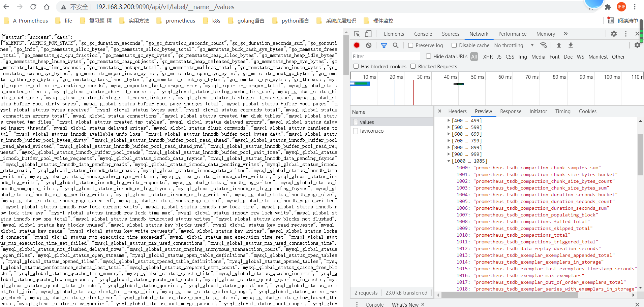
Task: Export HAR file with download arrow
Action: click(x=571, y=45)
